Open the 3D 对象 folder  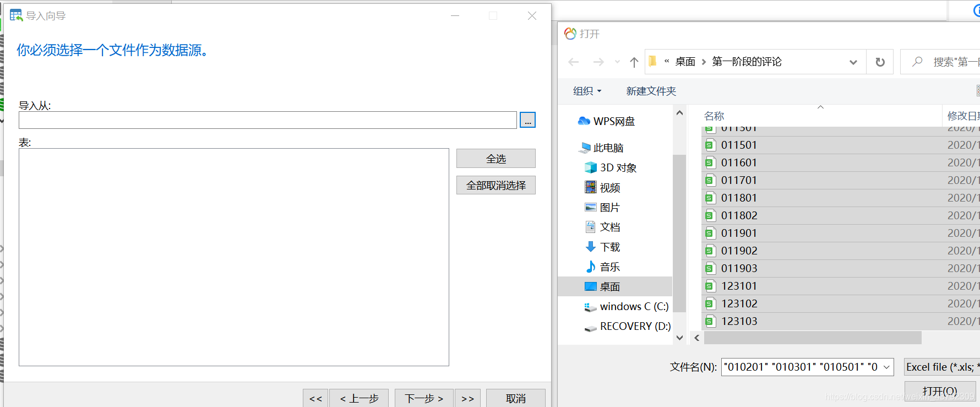pyautogui.click(x=618, y=167)
